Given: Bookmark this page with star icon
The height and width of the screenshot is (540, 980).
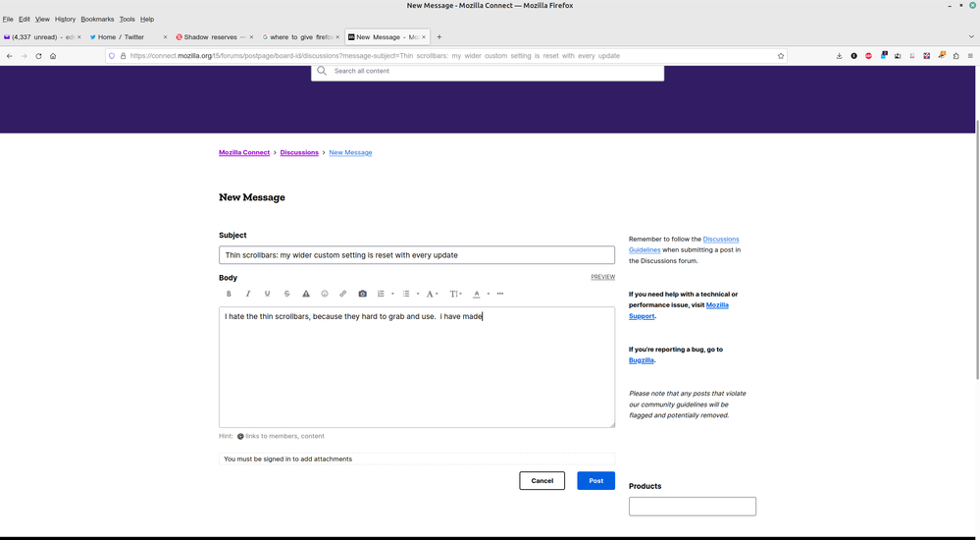Looking at the screenshot, I should click(x=781, y=56).
